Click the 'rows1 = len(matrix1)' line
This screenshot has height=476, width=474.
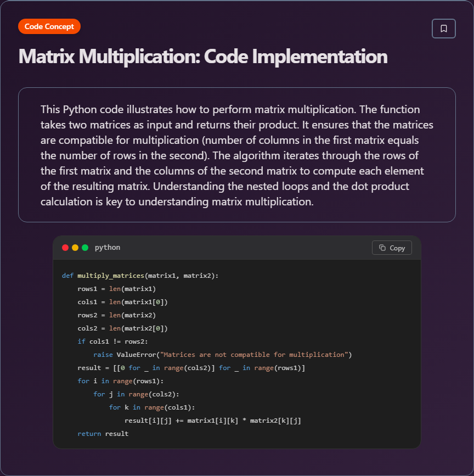point(117,289)
